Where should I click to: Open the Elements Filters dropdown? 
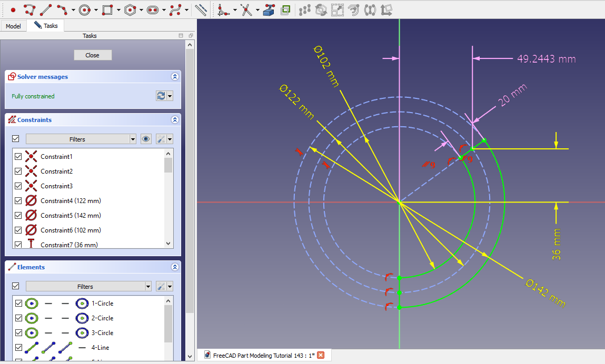pyautogui.click(x=88, y=287)
